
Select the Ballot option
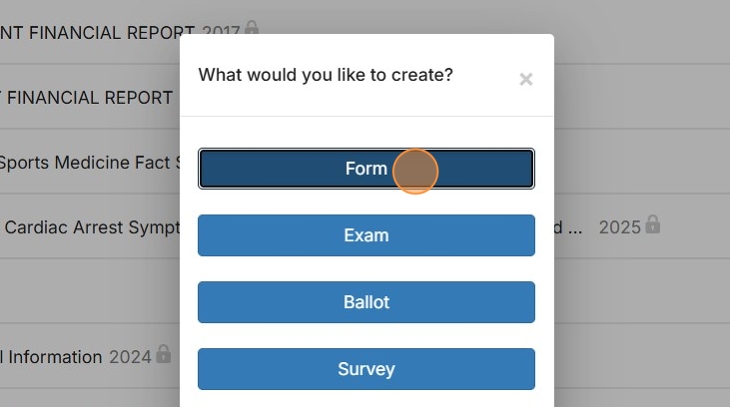tap(366, 302)
